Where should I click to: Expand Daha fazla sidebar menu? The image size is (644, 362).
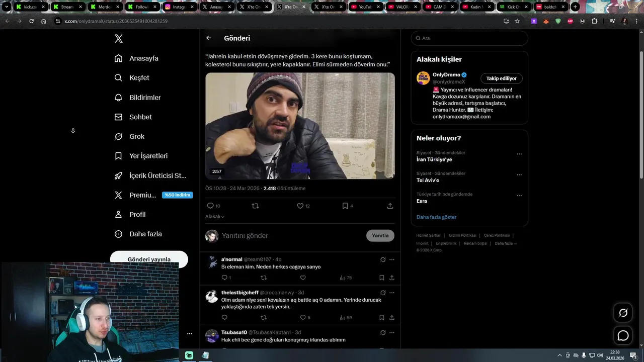coord(138,234)
